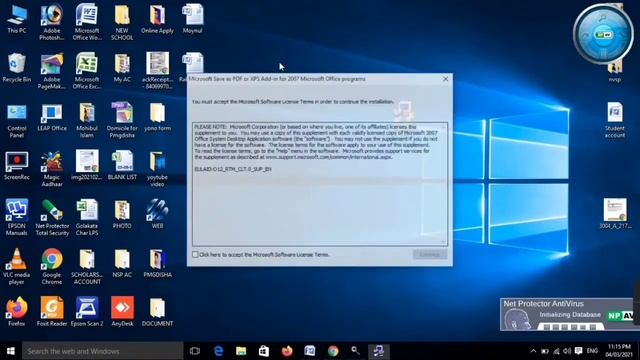Screen dimensions: 640x360
Task: Select the PMGDISHA folder
Action: pyautogui.click(x=158, y=263)
